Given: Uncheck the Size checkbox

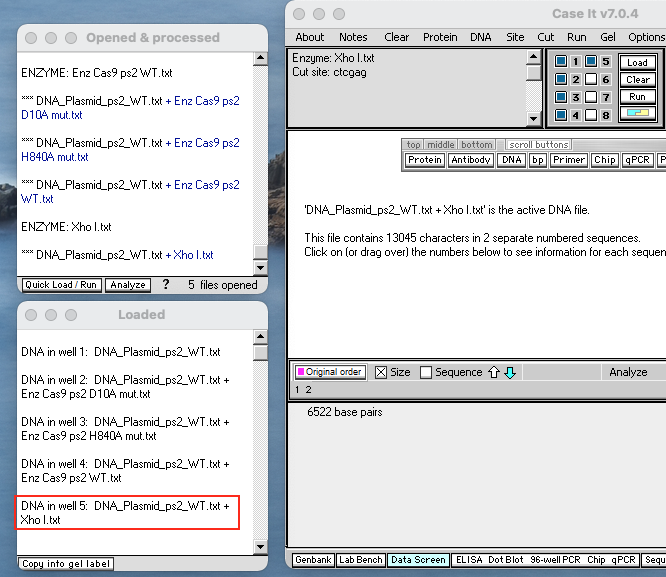Looking at the screenshot, I should click(381, 372).
